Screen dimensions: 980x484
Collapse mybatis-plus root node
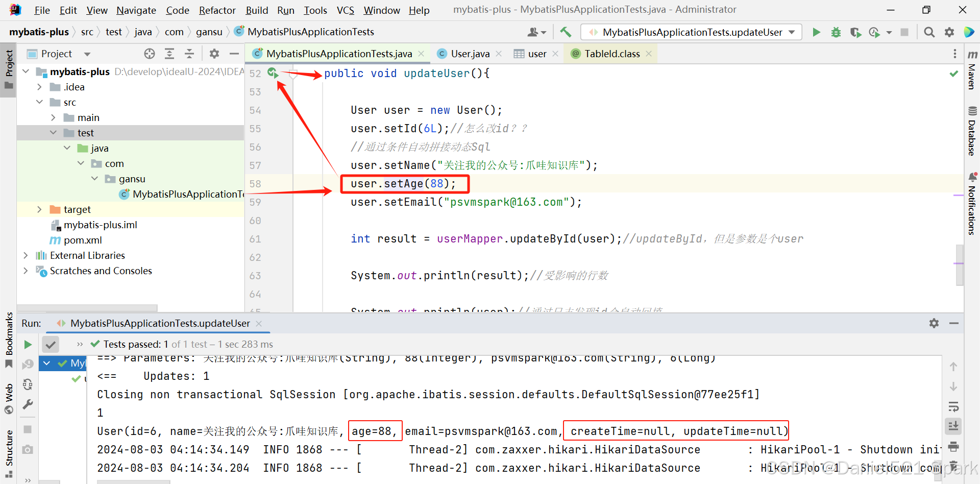coord(26,71)
